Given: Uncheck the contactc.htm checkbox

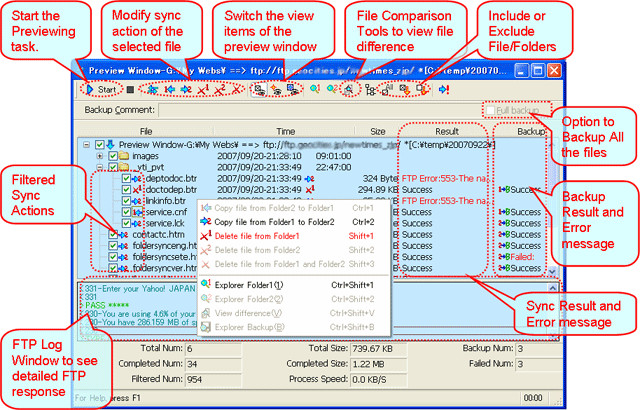Looking at the screenshot, I should [x=113, y=235].
